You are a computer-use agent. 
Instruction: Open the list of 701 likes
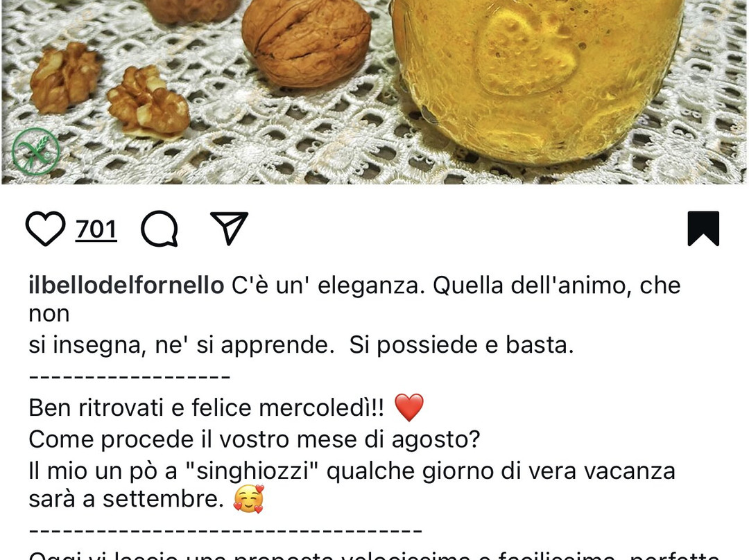96,229
